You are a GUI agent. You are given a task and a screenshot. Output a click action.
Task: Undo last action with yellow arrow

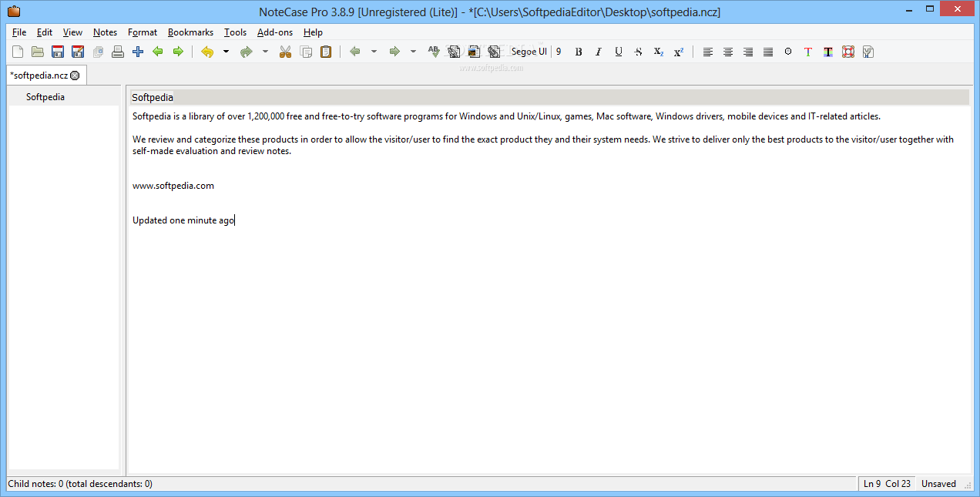207,52
